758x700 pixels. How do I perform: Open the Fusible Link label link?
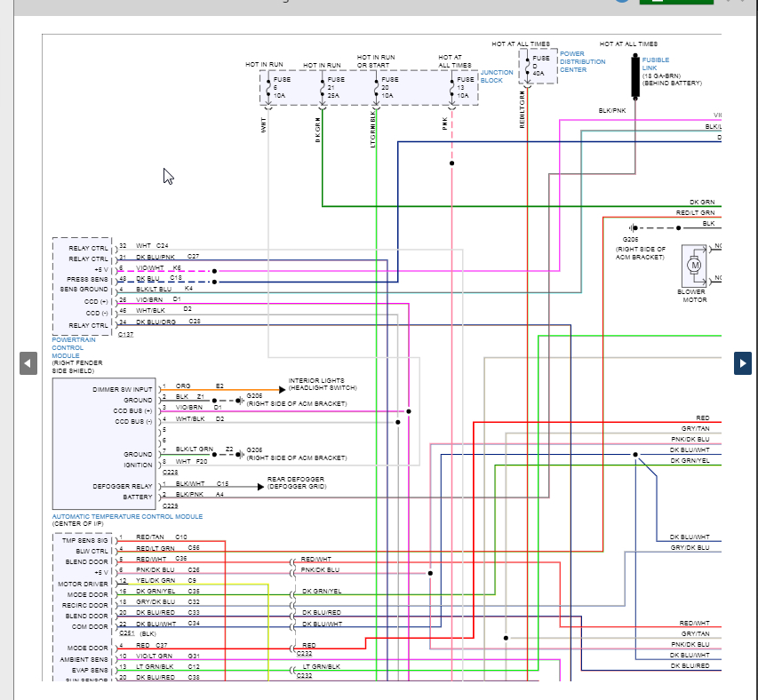point(656,64)
